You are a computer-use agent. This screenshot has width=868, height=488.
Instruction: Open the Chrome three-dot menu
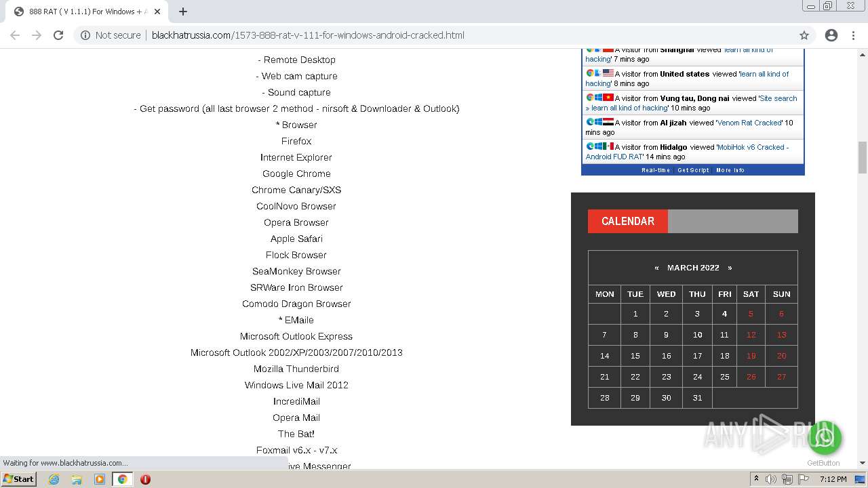(x=853, y=35)
